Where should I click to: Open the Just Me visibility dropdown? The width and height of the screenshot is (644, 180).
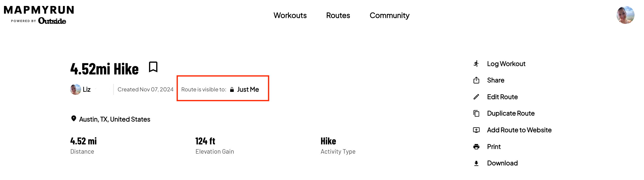point(248,89)
